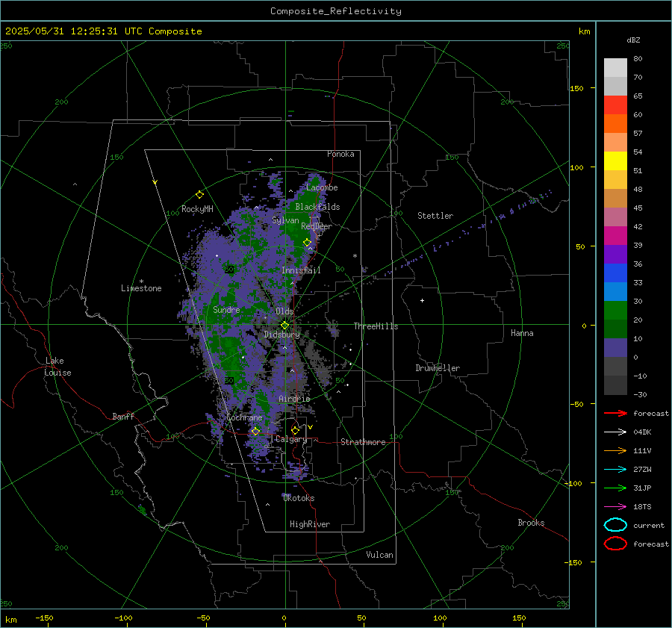Click the Composite_Reflectivity title text

coord(335,11)
